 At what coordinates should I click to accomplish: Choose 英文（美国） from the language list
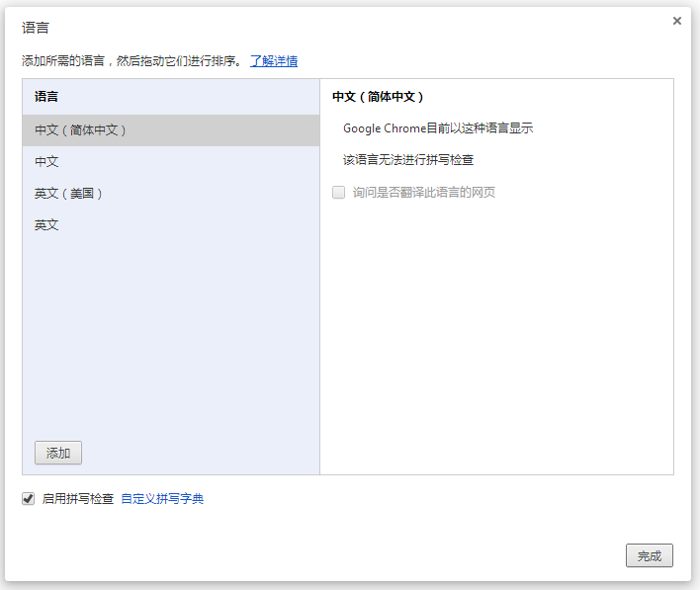69,194
